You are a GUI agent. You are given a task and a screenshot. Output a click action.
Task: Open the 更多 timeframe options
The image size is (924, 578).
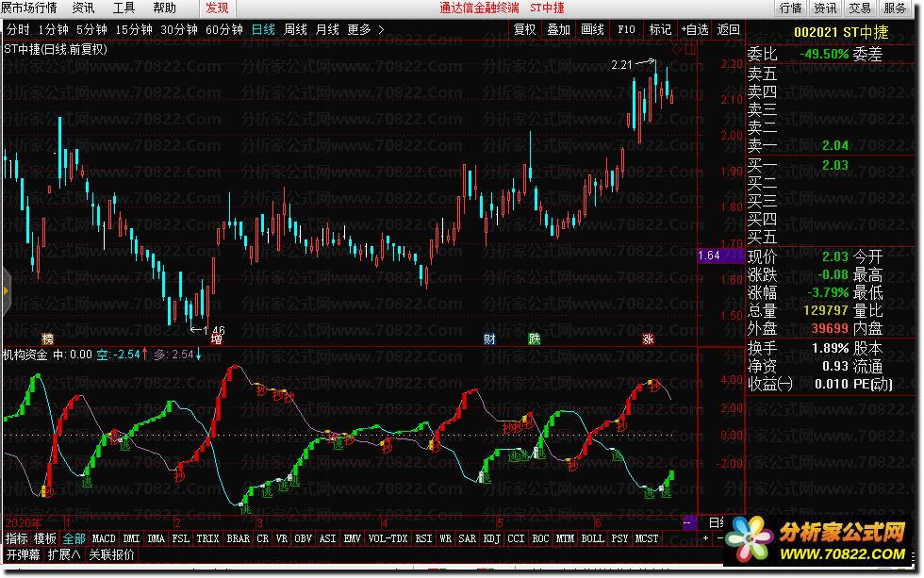coord(365,29)
